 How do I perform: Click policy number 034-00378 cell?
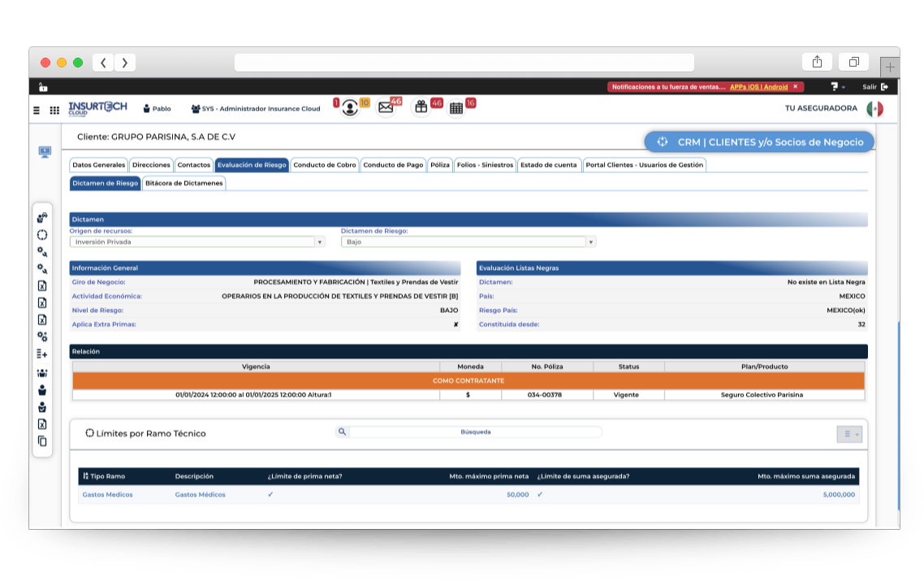547,395
